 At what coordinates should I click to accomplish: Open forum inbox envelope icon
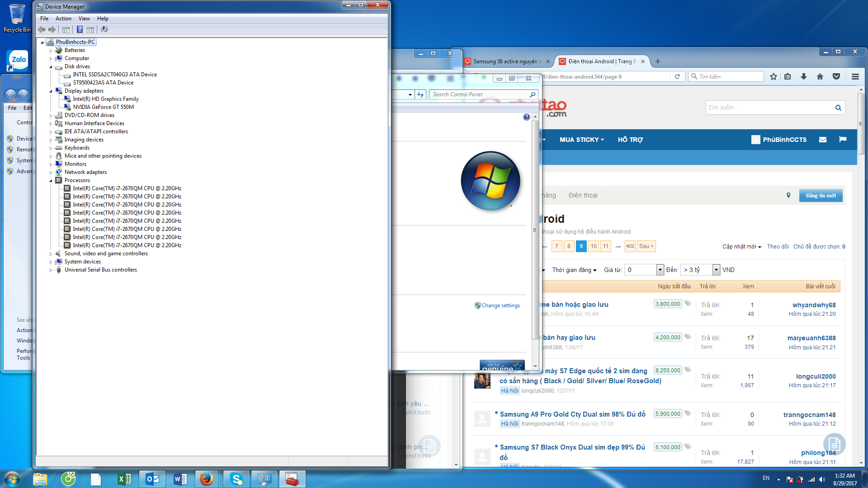(x=823, y=140)
